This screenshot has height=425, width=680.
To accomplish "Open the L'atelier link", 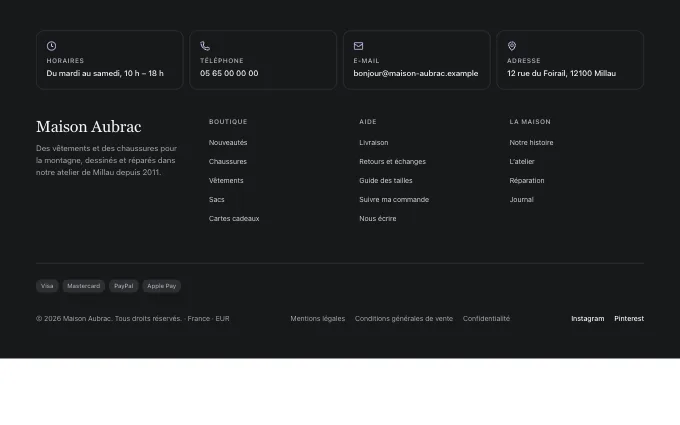I will [x=522, y=161].
